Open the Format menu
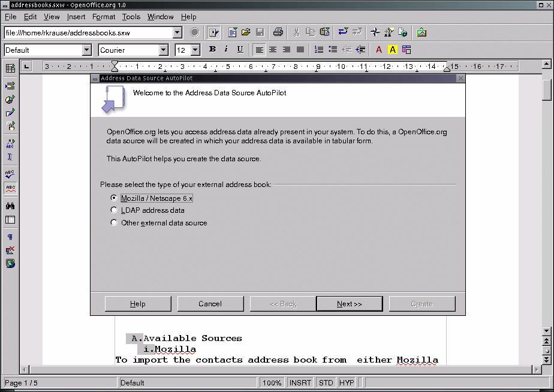This screenshot has height=392, width=554. pyautogui.click(x=104, y=17)
